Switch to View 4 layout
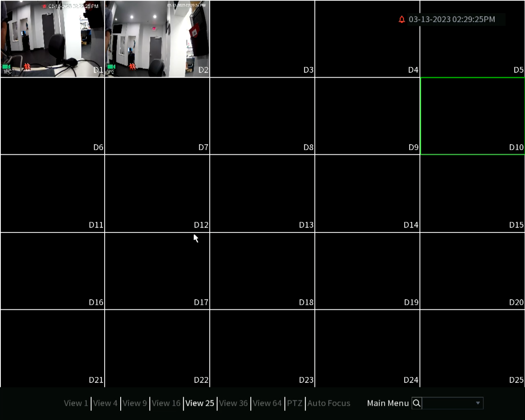Image resolution: width=525 pixels, height=420 pixels. (105, 403)
